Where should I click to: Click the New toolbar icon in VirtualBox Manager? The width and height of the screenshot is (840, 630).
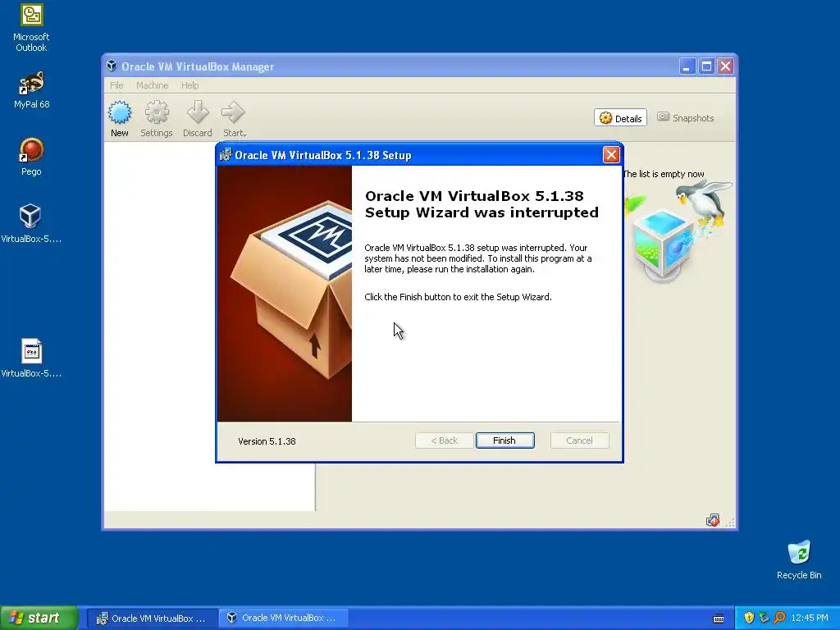tap(120, 118)
